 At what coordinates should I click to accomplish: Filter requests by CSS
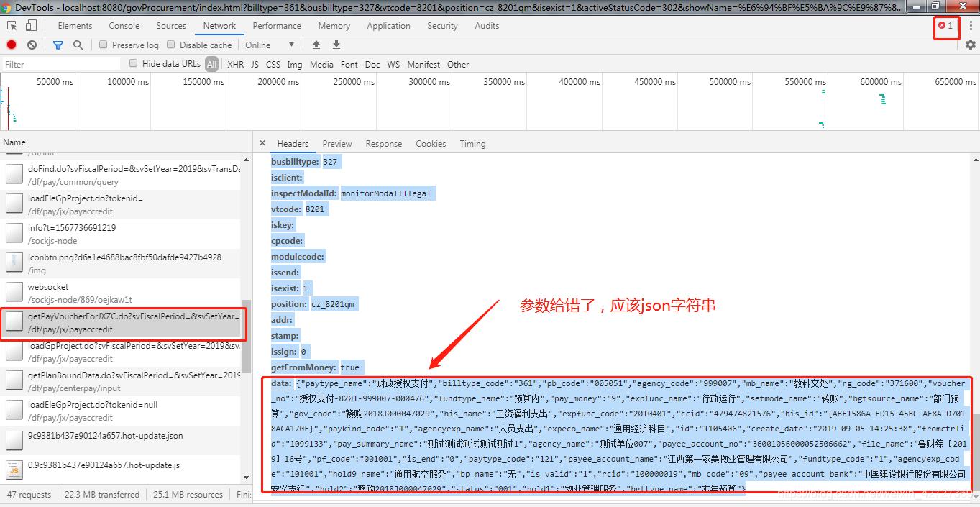pos(273,64)
